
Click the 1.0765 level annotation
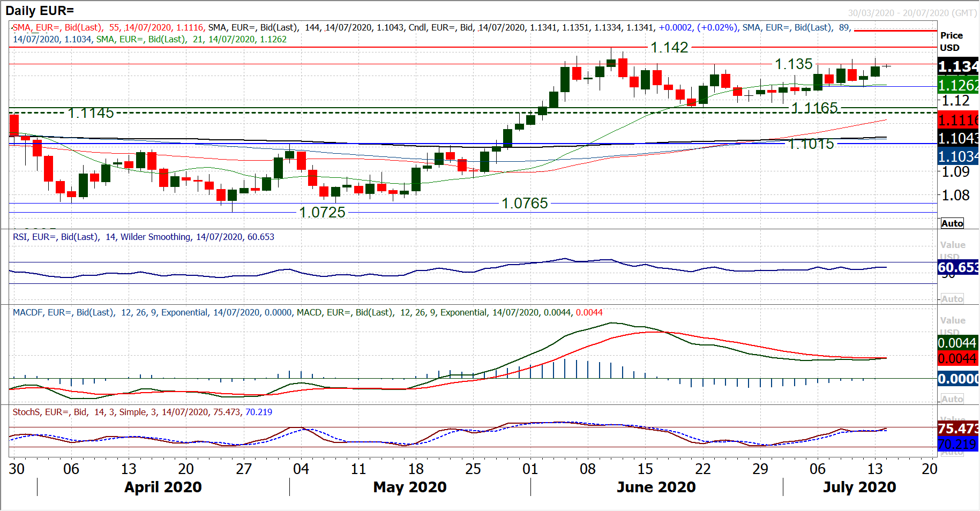click(524, 204)
